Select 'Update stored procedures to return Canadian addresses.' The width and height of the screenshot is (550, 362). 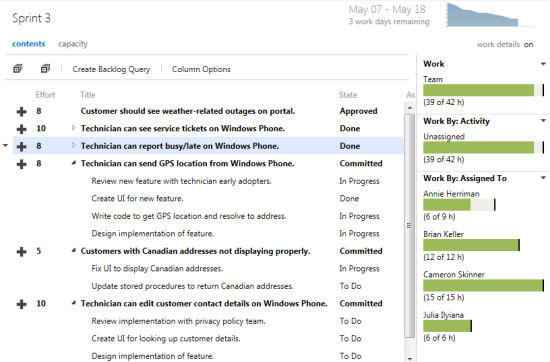[192, 287]
